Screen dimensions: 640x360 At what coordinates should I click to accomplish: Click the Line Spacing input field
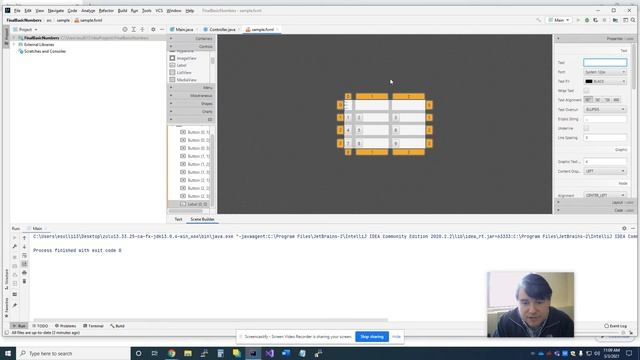coord(605,138)
